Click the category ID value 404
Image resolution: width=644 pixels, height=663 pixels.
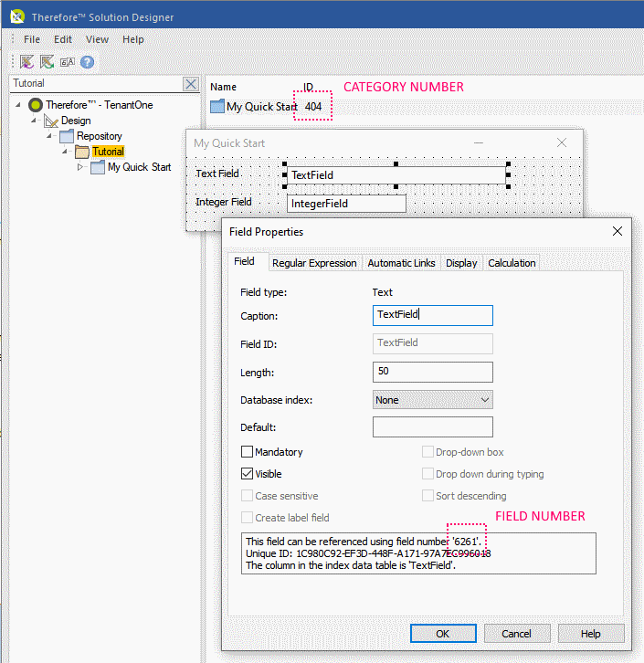point(313,107)
